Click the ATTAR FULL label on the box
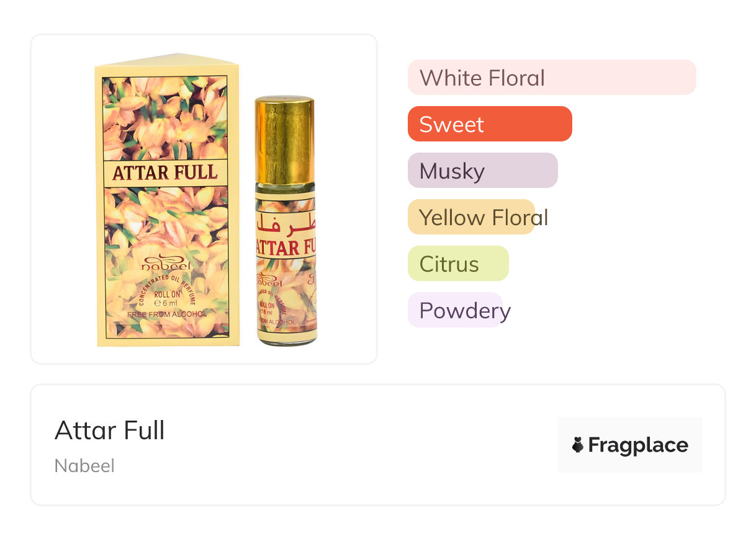756x536 pixels. [164, 172]
